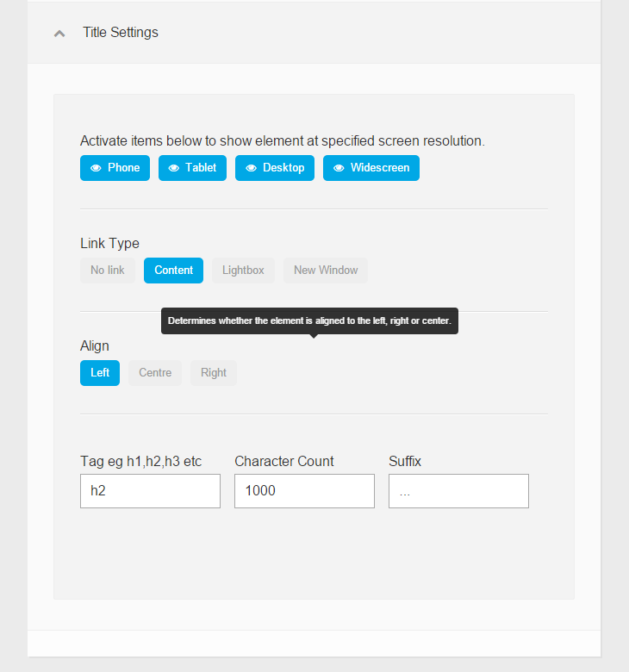Toggle Widescreen visibility button
Image resolution: width=629 pixels, height=672 pixels.
click(371, 168)
